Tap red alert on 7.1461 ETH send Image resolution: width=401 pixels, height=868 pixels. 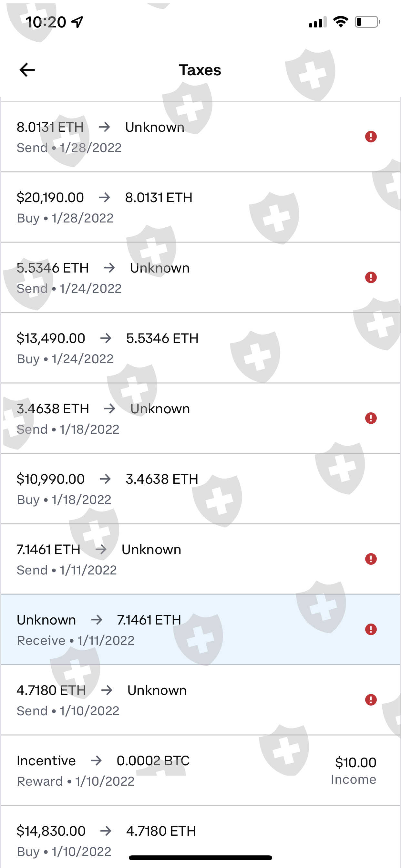[x=371, y=559]
